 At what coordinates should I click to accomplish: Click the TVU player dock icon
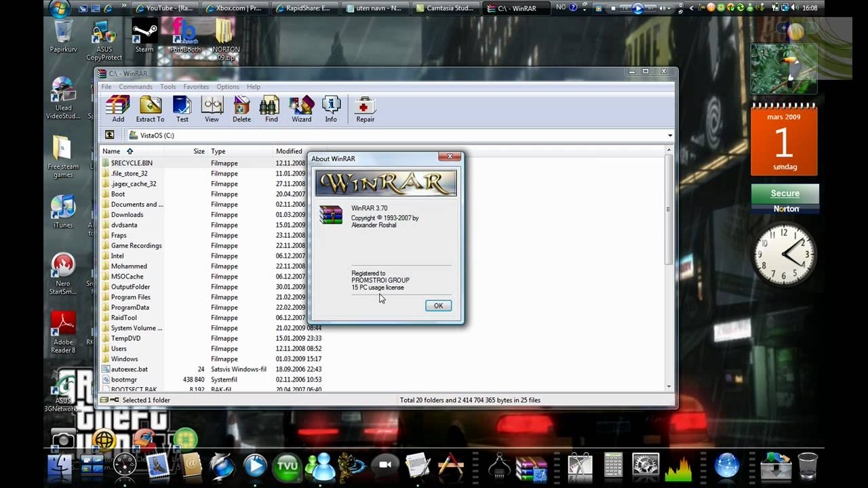point(288,466)
